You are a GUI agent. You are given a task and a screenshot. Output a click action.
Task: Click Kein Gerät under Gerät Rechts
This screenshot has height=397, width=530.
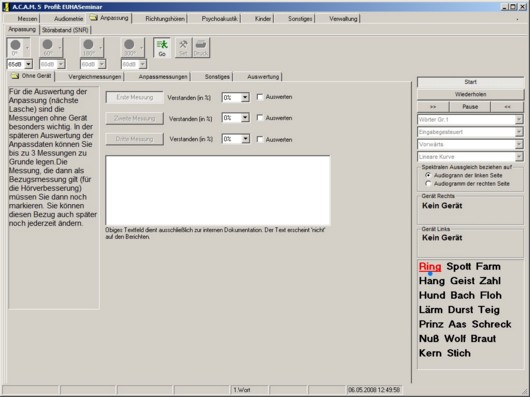coord(442,206)
